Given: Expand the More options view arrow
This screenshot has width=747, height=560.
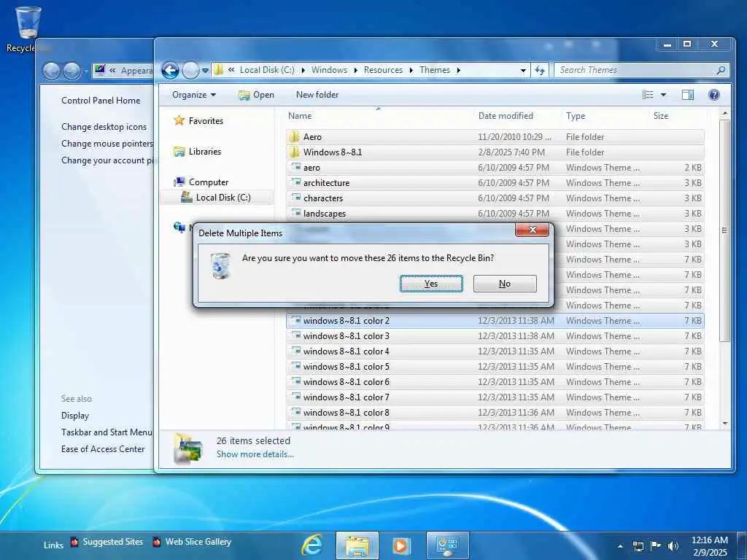Looking at the screenshot, I should click(663, 95).
